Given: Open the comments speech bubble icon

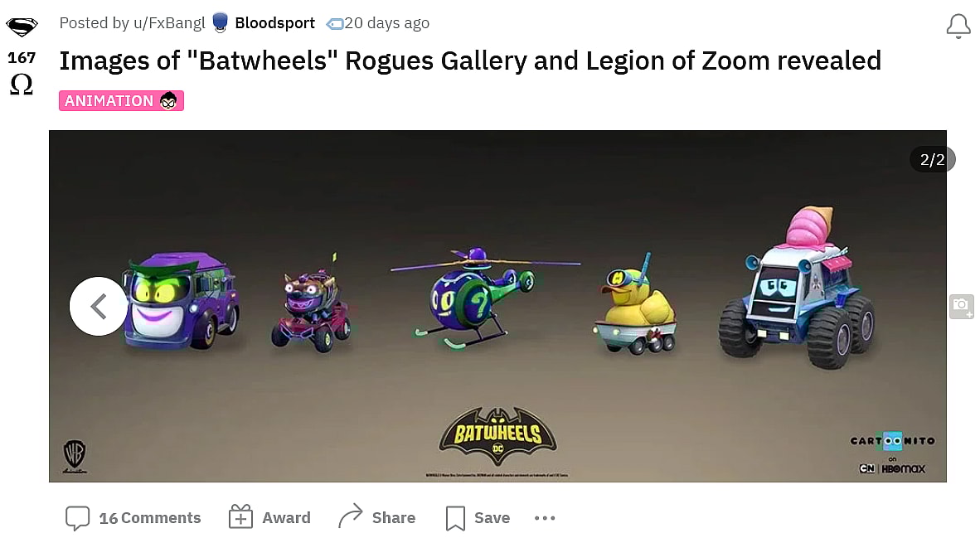Looking at the screenshot, I should (x=77, y=518).
